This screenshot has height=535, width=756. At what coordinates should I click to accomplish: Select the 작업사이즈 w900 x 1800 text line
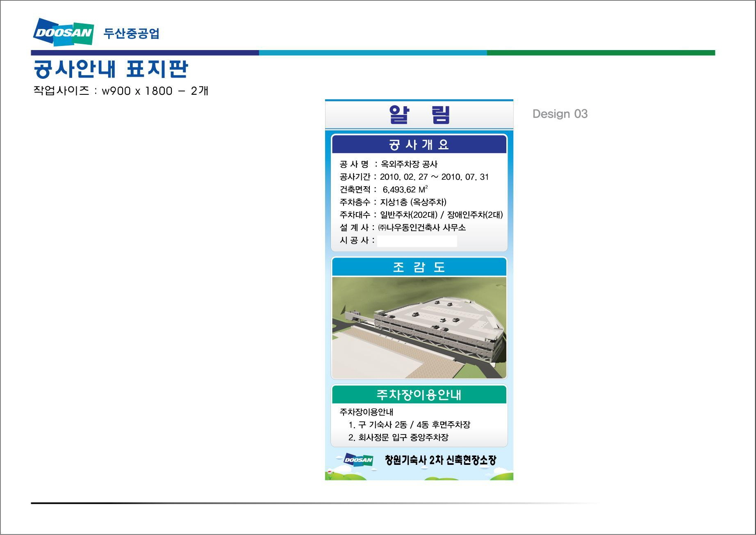pos(121,91)
